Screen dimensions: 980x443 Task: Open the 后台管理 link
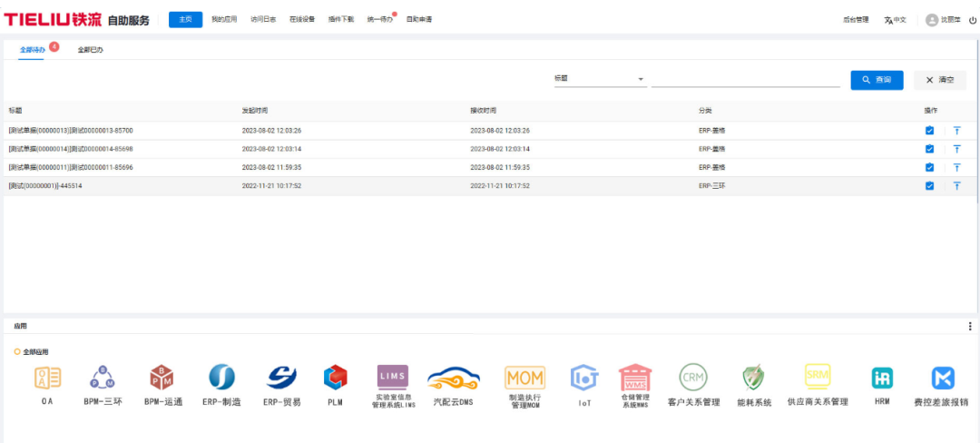[856, 20]
